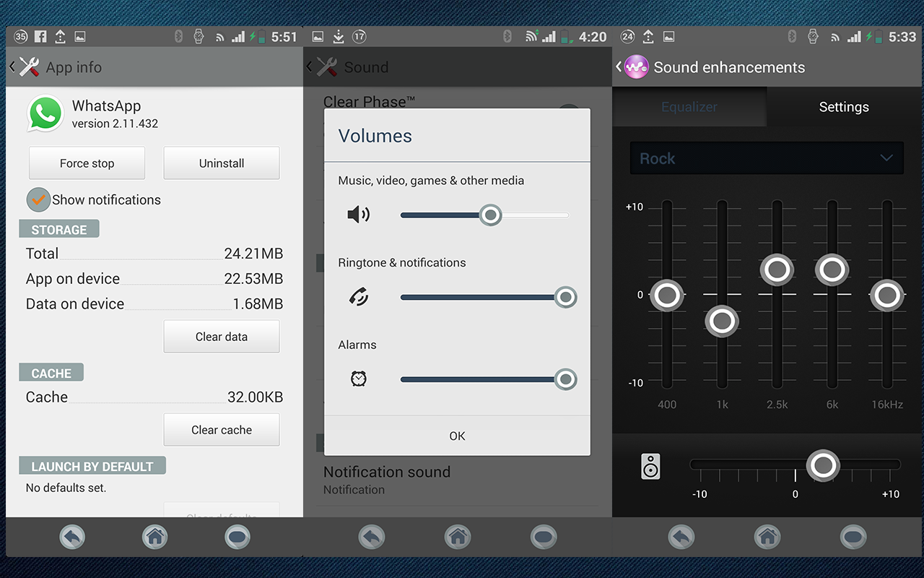Tap the ringtone phone icon in Volumes
This screenshot has height=578, width=924.
click(359, 297)
